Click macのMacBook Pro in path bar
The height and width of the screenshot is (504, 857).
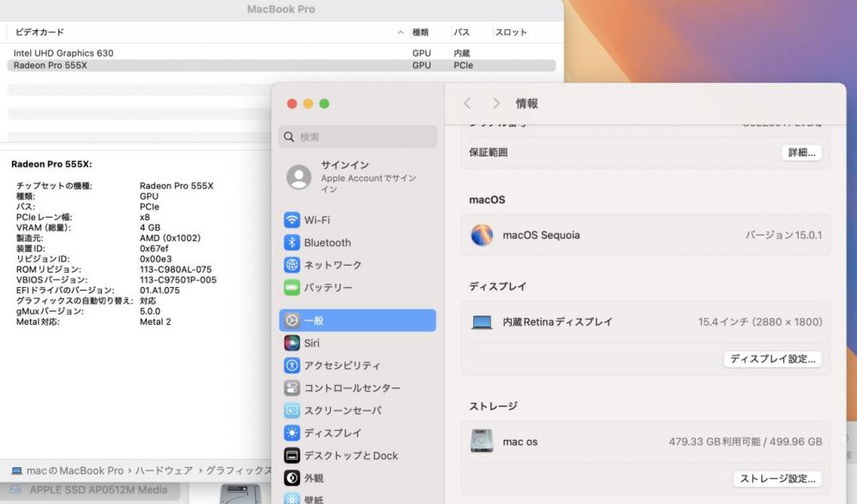click(75, 471)
